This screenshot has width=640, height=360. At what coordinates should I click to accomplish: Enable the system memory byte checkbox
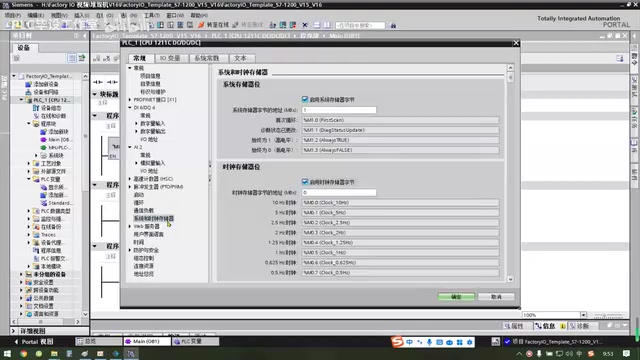305,99
